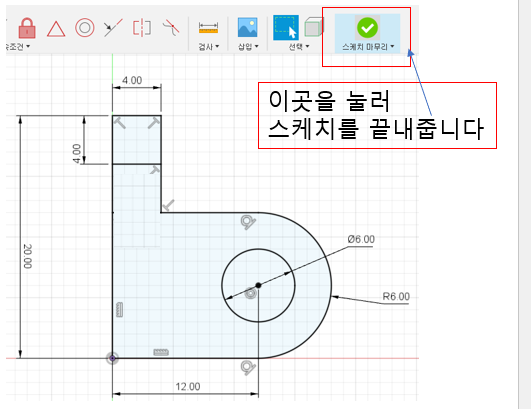This screenshot has width=531, height=409.
Task: Select the sketch origin point
Action: [x=112, y=358]
